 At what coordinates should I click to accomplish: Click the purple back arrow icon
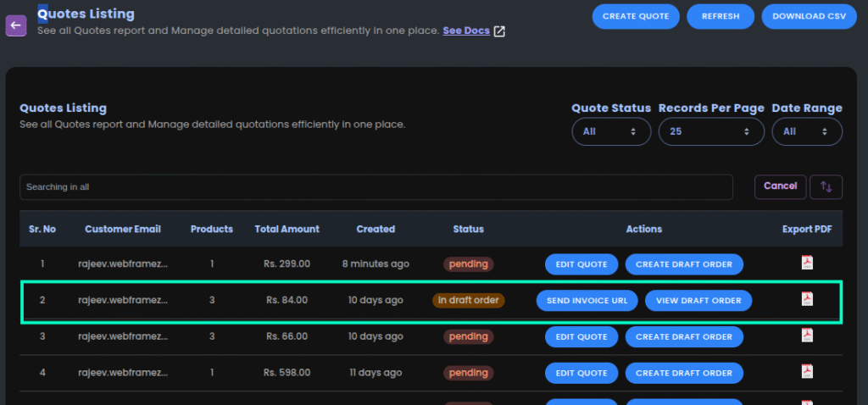pyautogui.click(x=15, y=25)
